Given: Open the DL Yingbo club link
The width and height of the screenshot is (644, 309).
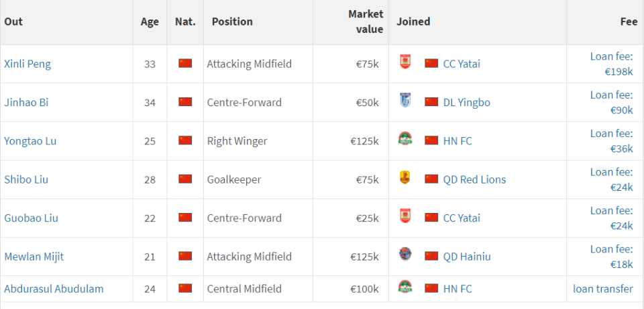Looking at the screenshot, I should [467, 103].
